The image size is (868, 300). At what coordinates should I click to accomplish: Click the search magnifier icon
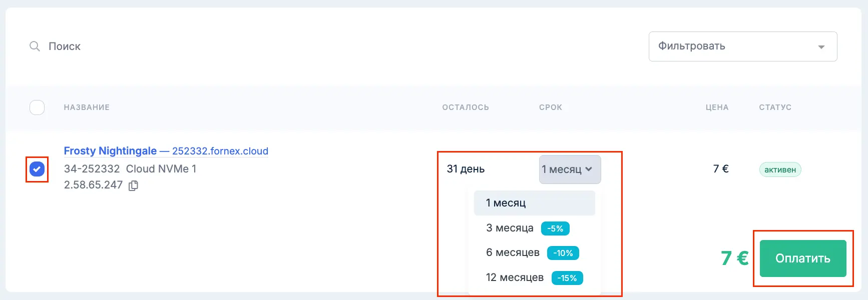(35, 46)
